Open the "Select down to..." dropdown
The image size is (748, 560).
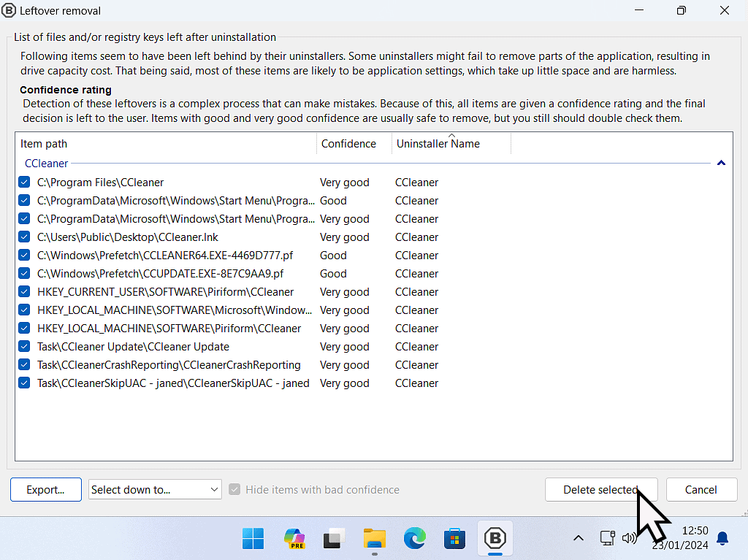155,490
